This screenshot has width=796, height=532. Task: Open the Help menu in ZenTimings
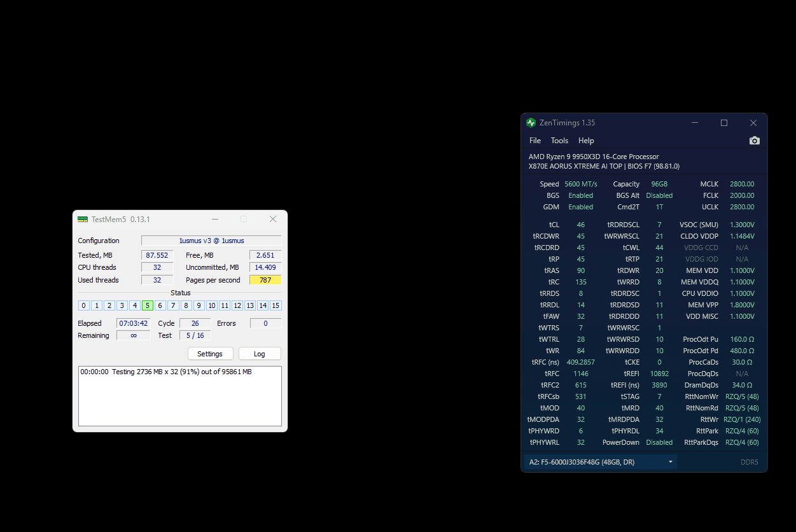pos(586,141)
